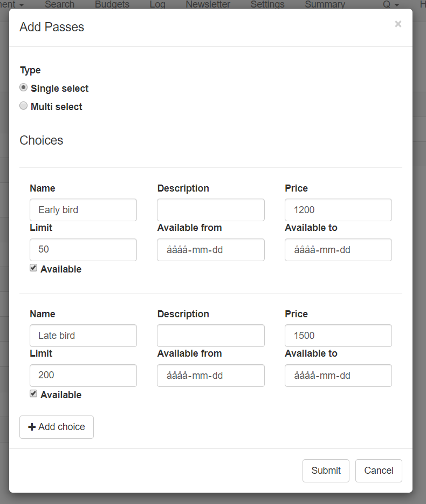
Task: Click the price field showing 1200
Action: pyautogui.click(x=338, y=210)
